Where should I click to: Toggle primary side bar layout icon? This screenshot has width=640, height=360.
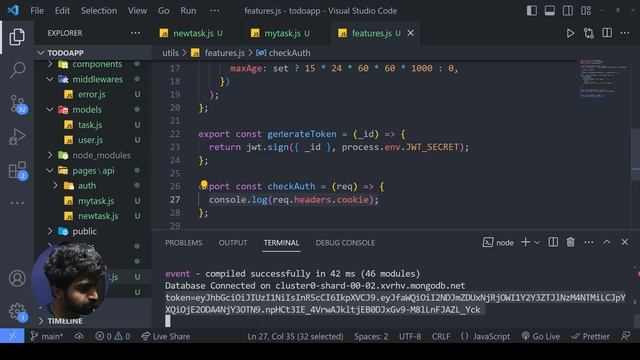coord(532,11)
